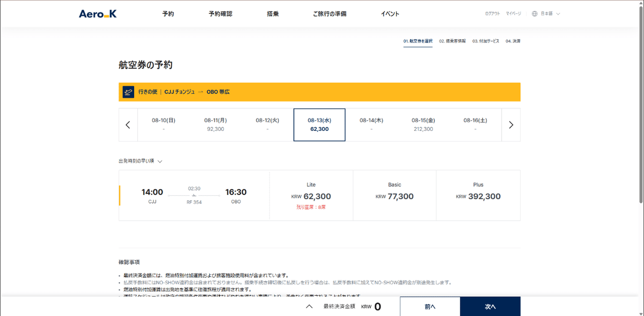
Task: Expand the 最終決済金額 chevron
Action: tap(309, 307)
